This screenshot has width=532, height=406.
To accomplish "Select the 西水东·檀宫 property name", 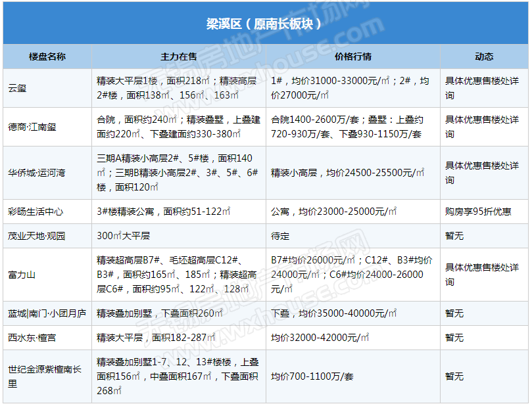I will point(32,338).
